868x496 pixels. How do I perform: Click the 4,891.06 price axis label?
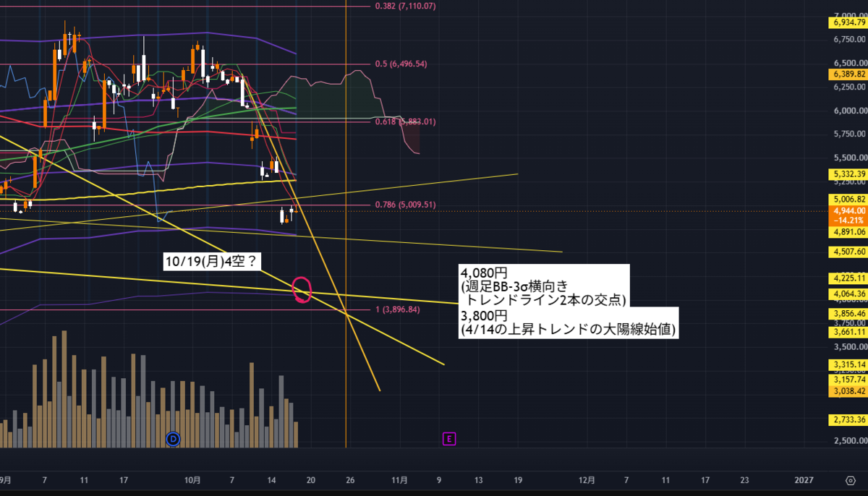[x=849, y=232]
